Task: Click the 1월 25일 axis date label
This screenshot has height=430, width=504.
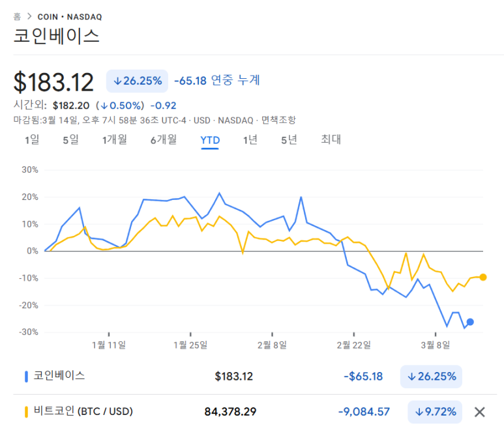Action: [190, 345]
